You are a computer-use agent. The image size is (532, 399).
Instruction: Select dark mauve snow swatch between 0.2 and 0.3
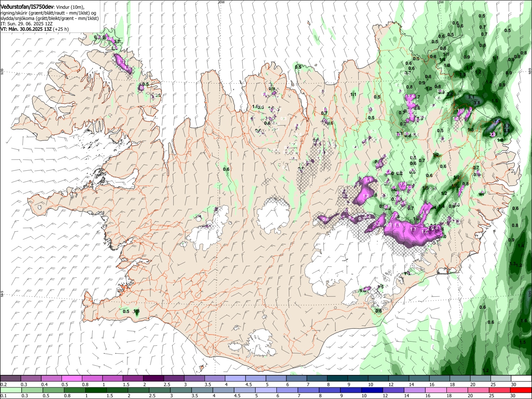click(x=10, y=379)
